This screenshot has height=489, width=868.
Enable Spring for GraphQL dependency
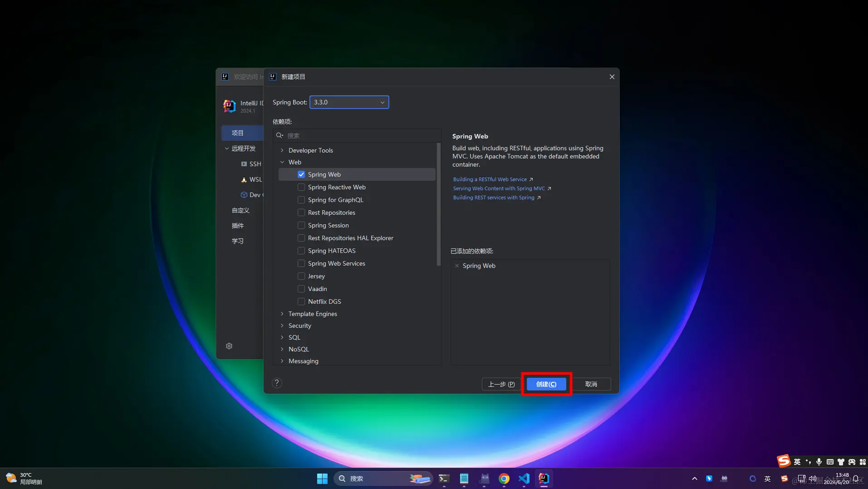(x=301, y=200)
